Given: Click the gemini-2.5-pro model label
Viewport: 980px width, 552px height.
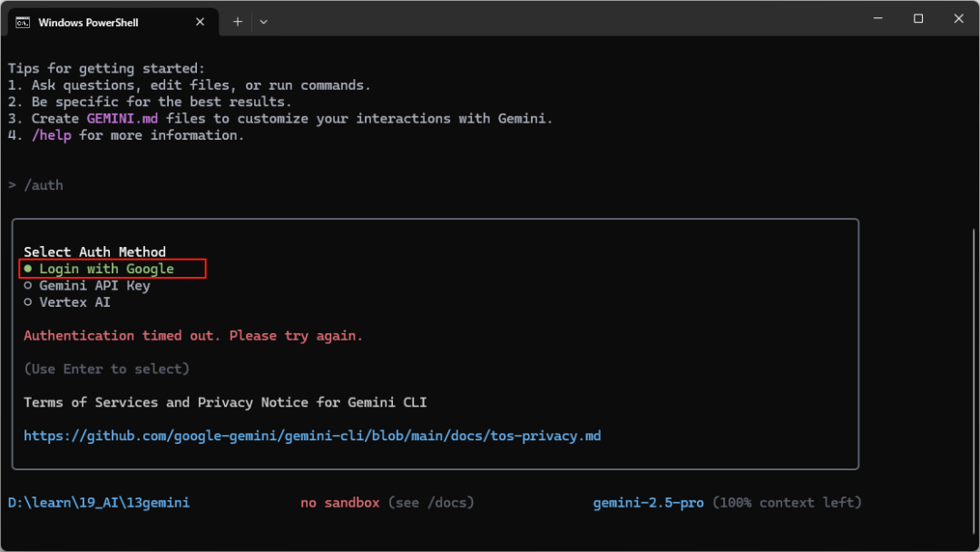Looking at the screenshot, I should pos(648,501).
